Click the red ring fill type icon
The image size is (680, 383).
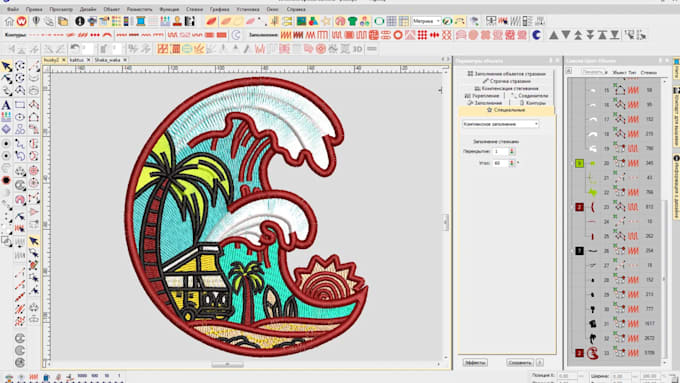coord(398,35)
